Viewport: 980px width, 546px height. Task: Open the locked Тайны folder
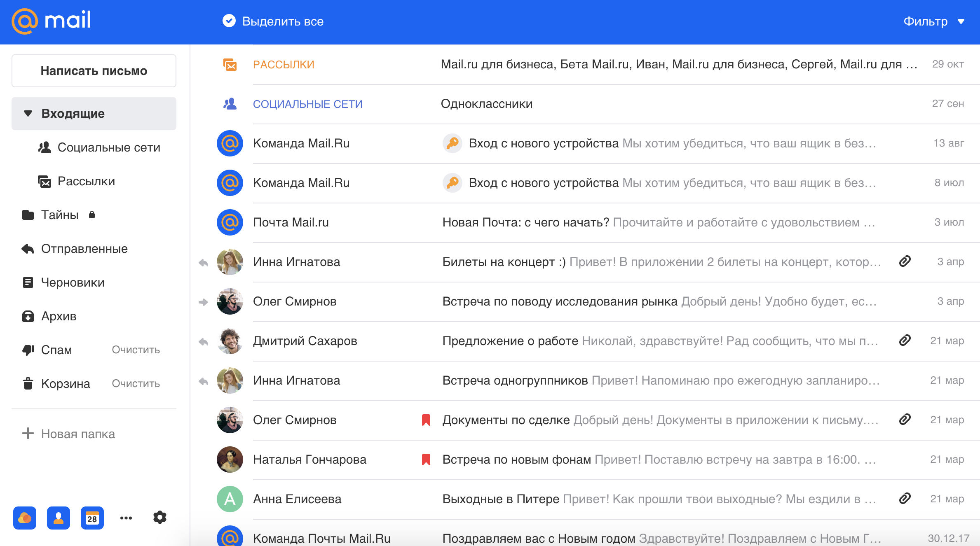(x=60, y=215)
